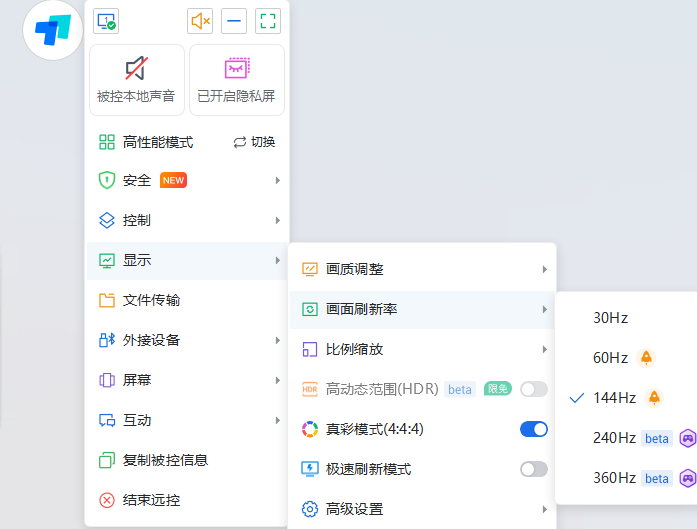Click the orange HDR icon

tap(310, 389)
